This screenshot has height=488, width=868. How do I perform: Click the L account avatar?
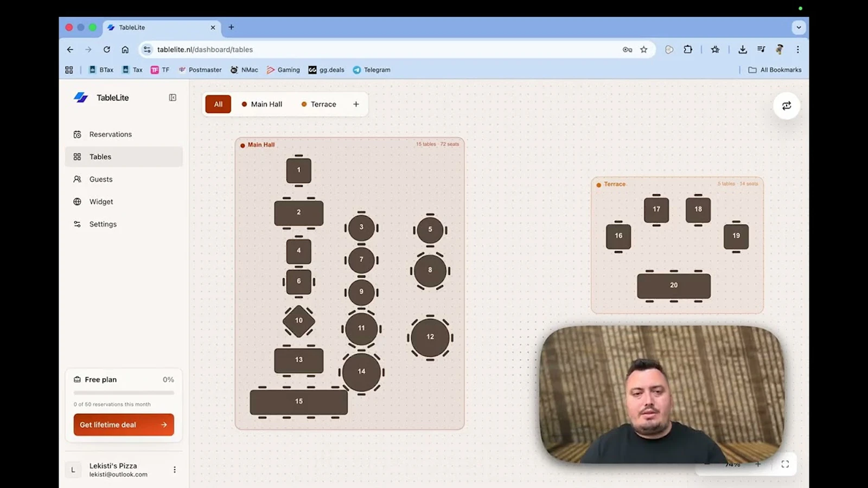[73, 470]
